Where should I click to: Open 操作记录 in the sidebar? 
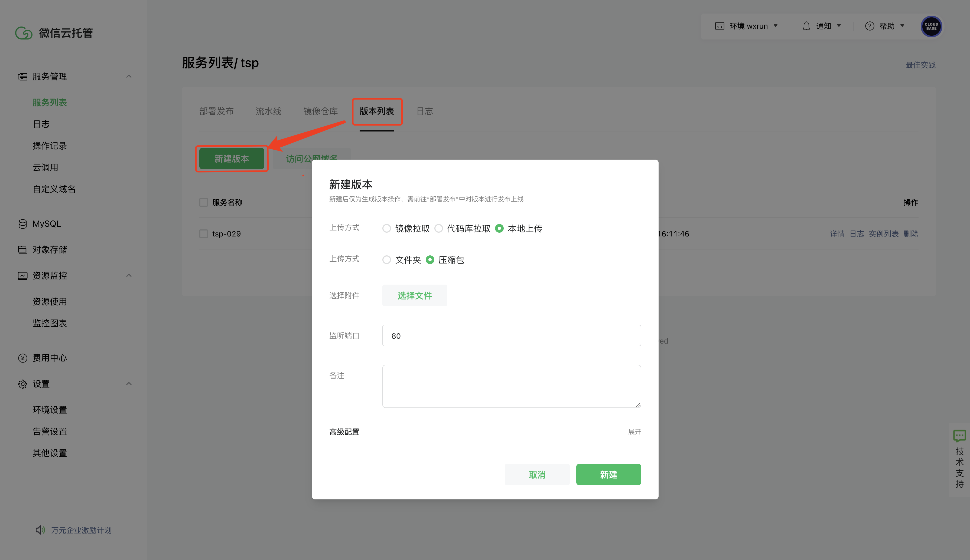point(50,146)
